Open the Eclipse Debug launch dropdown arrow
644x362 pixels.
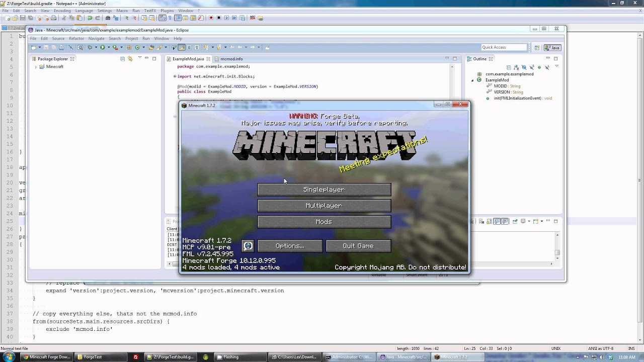click(x=96, y=47)
